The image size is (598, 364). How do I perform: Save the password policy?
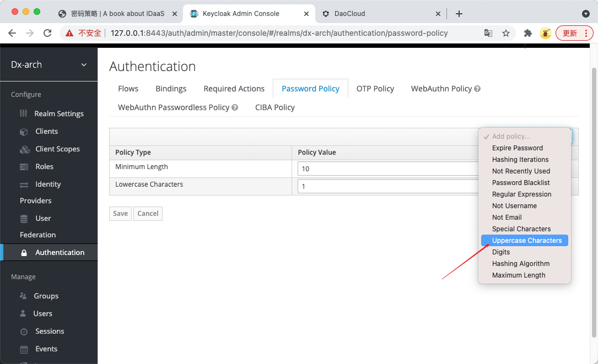click(120, 214)
